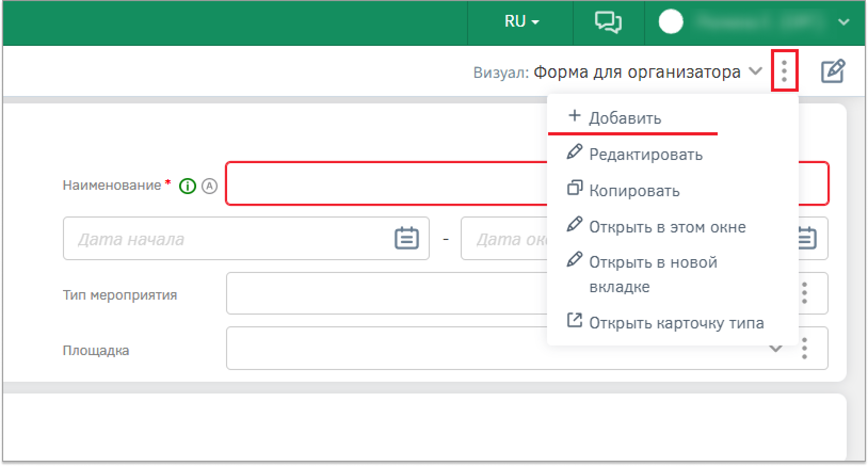
Task: Select Открыть в новой вкладке
Action: [673, 274]
